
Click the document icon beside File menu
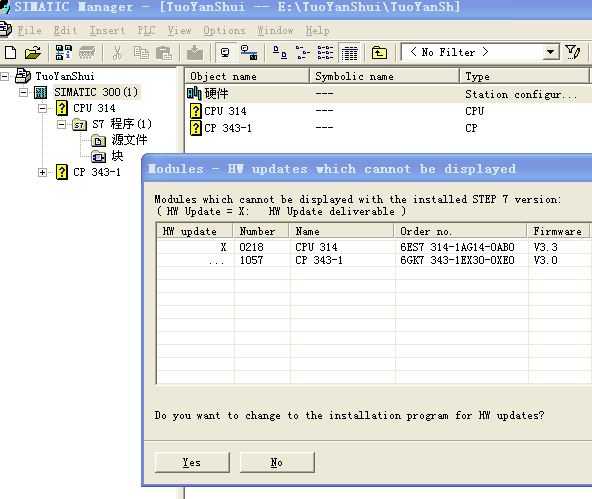point(5,30)
